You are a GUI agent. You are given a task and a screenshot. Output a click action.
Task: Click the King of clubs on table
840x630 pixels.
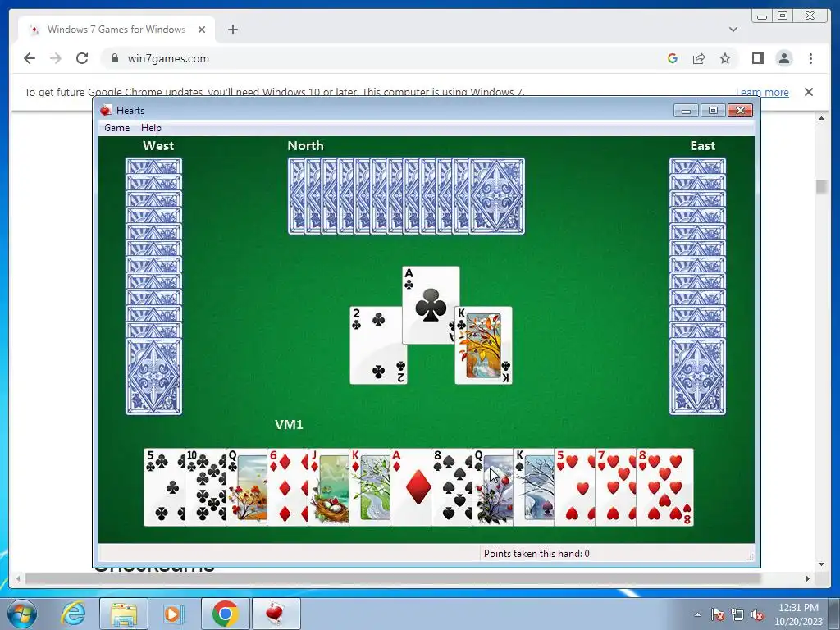pos(484,345)
